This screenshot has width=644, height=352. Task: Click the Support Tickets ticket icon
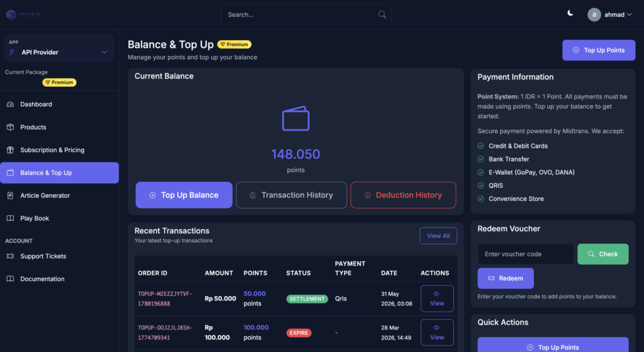[x=10, y=256]
